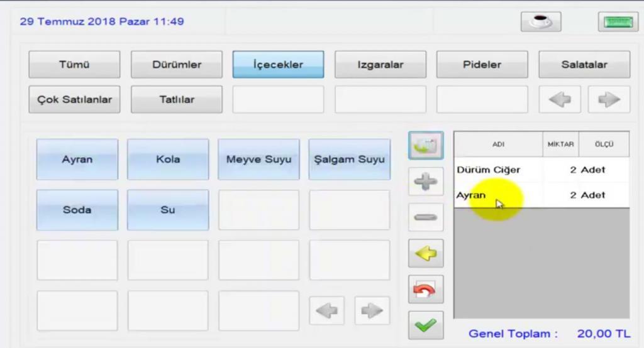644x348 pixels.
Task: Click the date 29 Temmuz 2018 Pazar
Action: point(85,21)
